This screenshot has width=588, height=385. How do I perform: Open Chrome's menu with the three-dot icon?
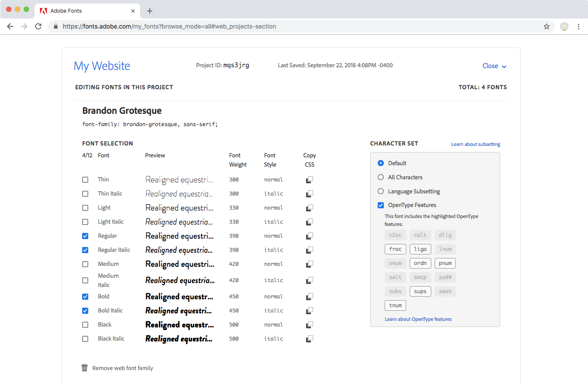point(579,26)
